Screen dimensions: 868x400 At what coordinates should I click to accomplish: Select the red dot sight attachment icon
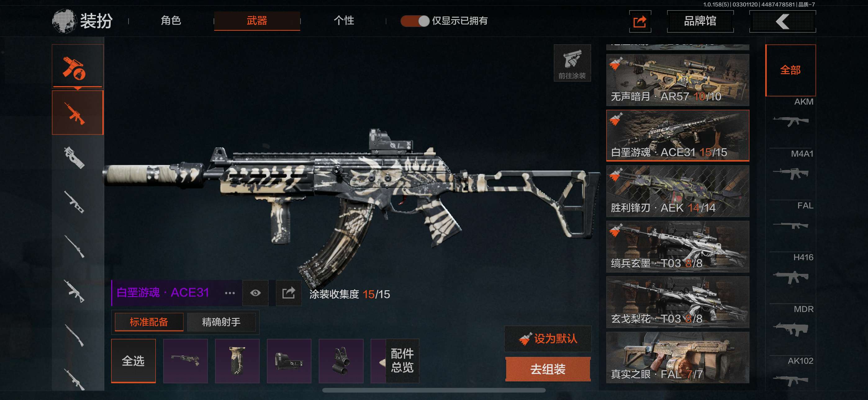289,361
